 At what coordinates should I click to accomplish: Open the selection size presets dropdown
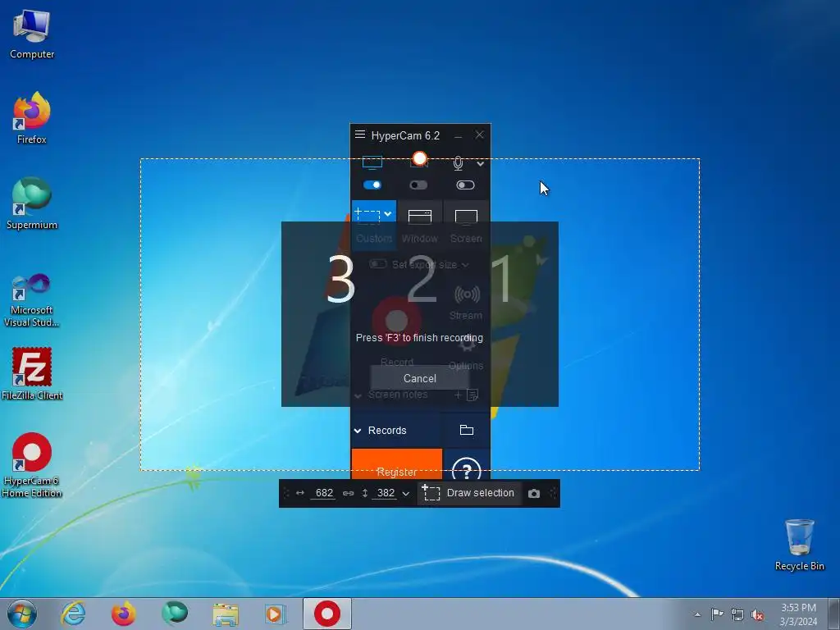click(405, 493)
